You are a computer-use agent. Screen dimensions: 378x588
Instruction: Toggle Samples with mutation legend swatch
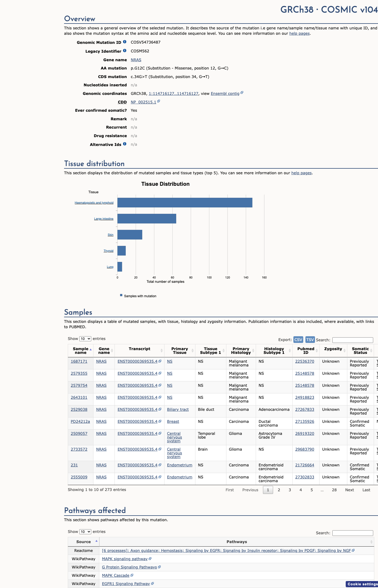tap(121, 295)
